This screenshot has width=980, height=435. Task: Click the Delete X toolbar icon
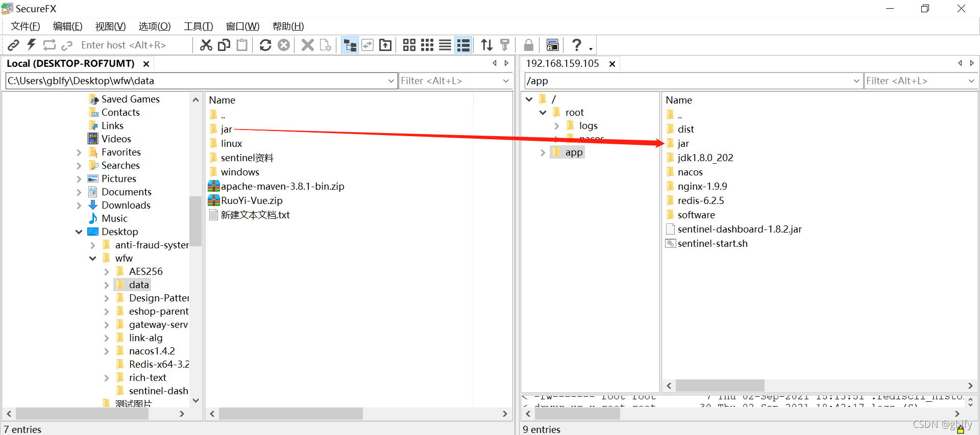tap(308, 45)
